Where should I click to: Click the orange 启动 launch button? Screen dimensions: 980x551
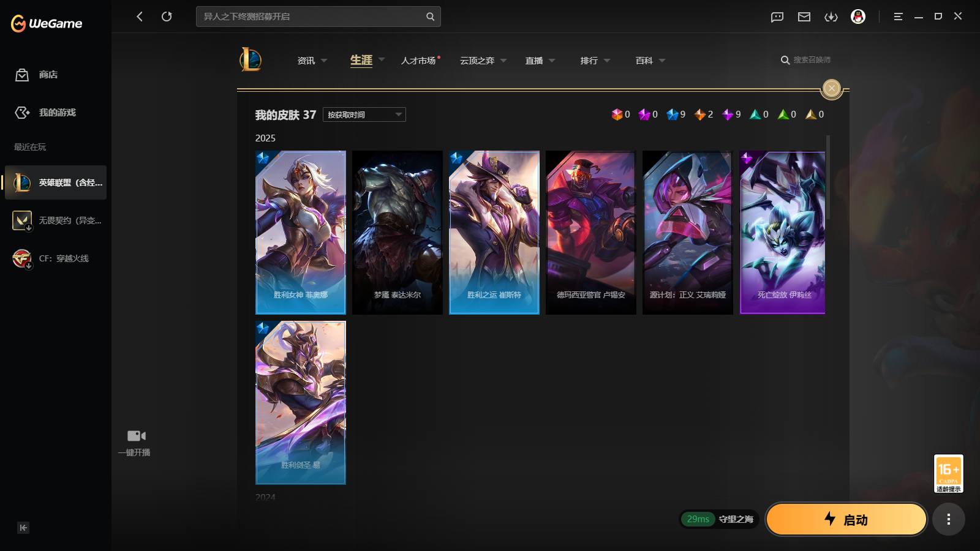[x=846, y=519]
